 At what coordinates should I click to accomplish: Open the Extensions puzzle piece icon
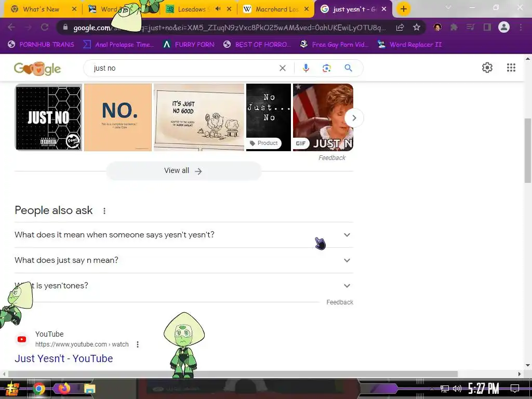(454, 27)
